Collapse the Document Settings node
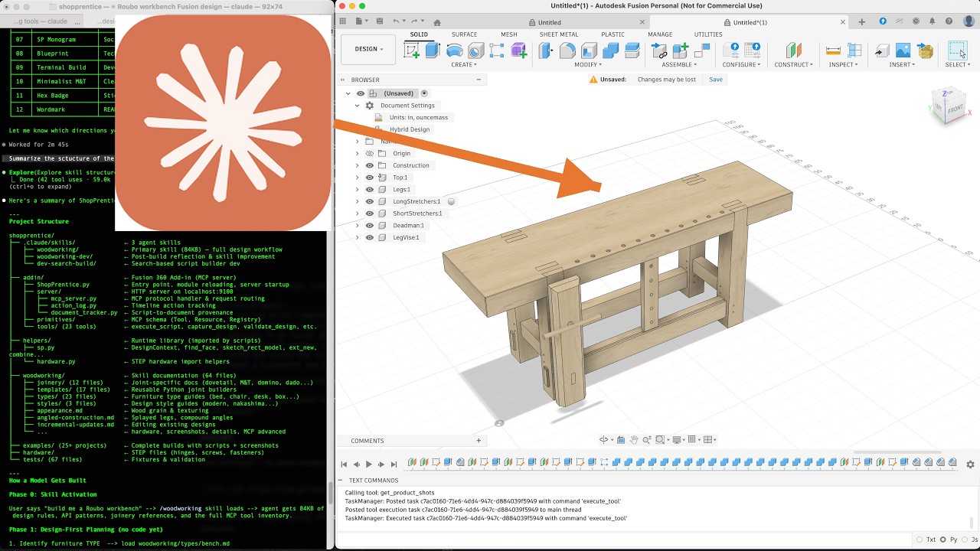 [357, 106]
